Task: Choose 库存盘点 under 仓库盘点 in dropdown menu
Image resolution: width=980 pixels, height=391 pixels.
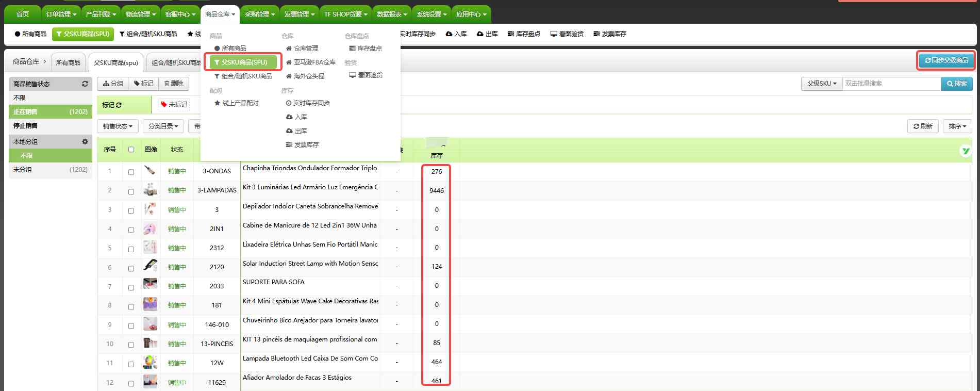Action: click(366, 48)
